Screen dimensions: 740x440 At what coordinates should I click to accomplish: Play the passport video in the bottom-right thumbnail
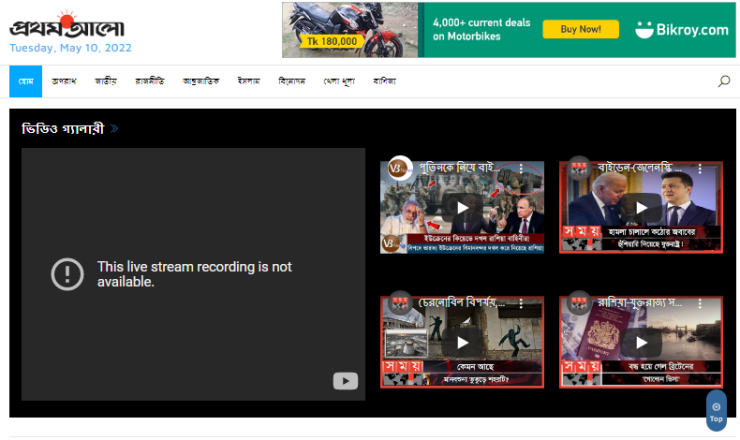click(x=640, y=342)
